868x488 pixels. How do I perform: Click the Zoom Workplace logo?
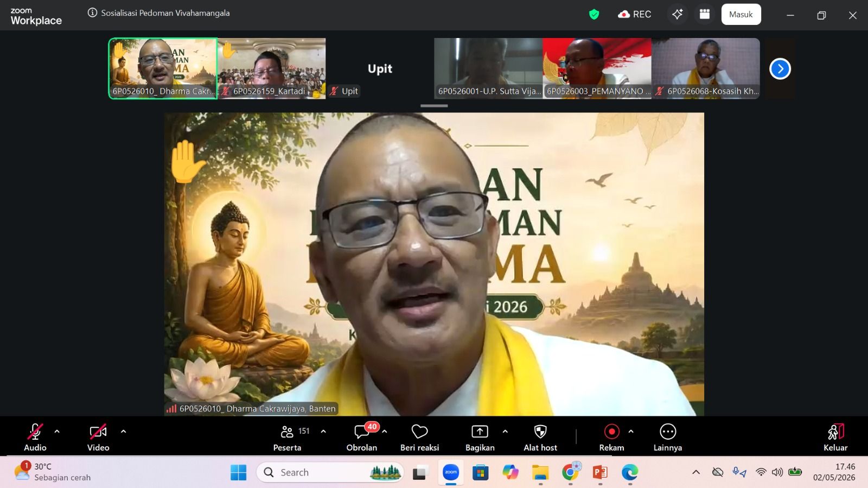coord(36,17)
